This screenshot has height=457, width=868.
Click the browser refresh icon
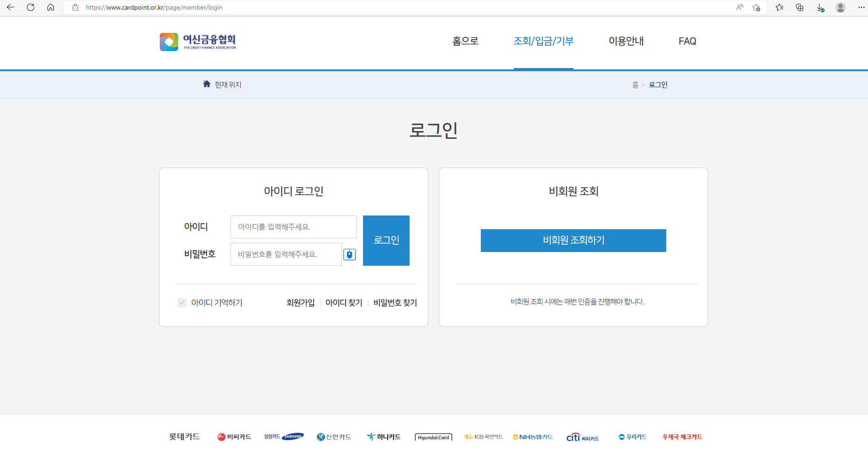click(31, 7)
